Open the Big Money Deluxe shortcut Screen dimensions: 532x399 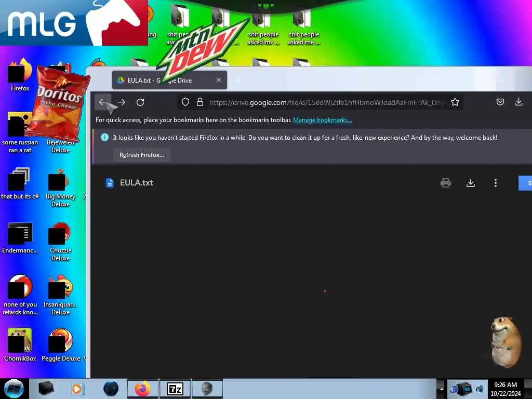coord(60,187)
